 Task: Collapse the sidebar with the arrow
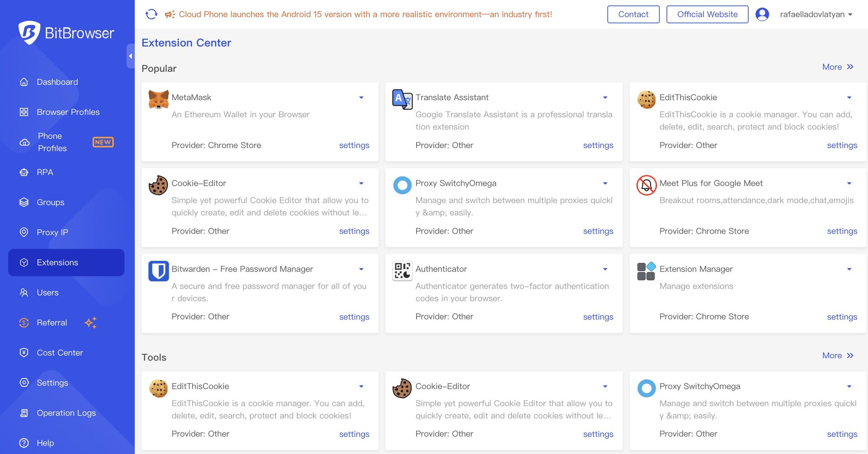[130, 56]
